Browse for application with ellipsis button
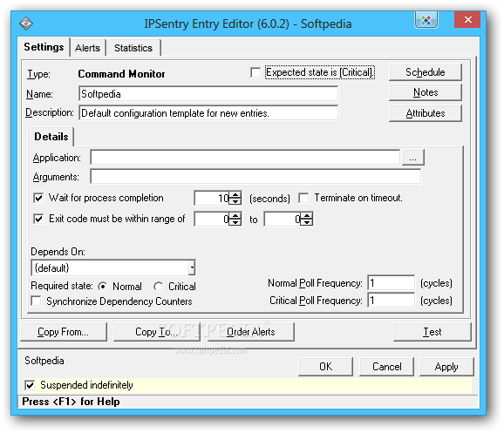This screenshot has height=433, width=504. (413, 158)
